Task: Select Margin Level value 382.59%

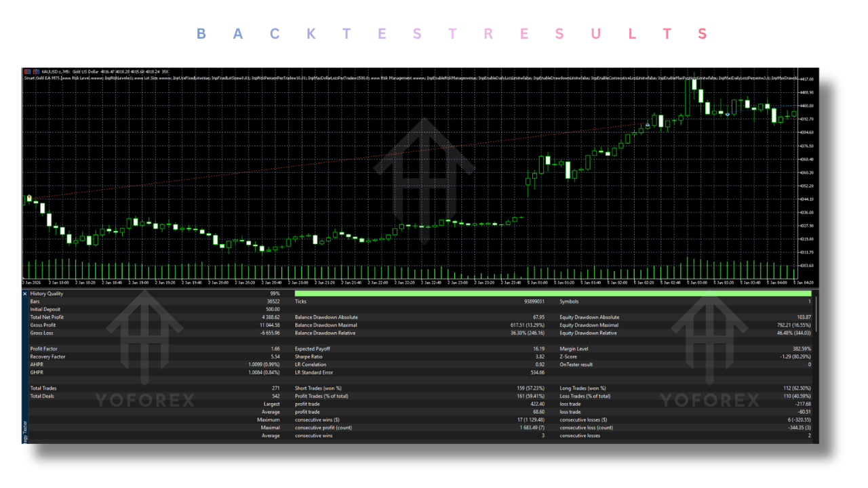Action: pos(802,349)
